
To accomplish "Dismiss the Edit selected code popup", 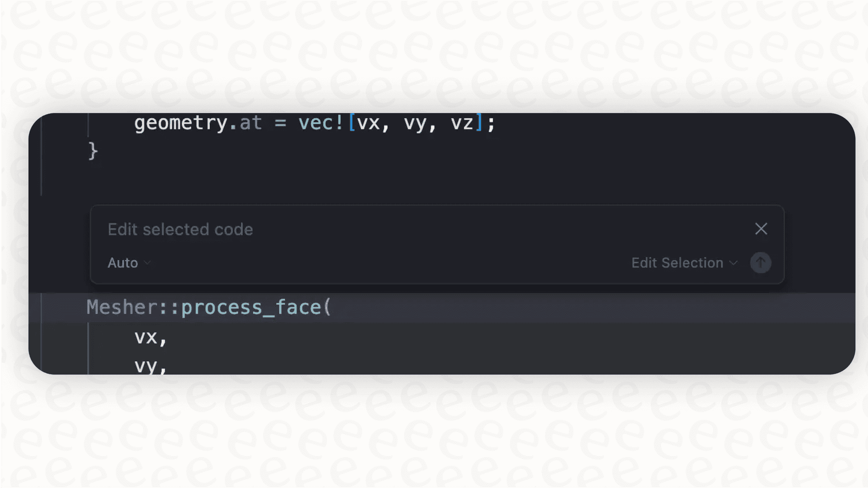I will [761, 229].
